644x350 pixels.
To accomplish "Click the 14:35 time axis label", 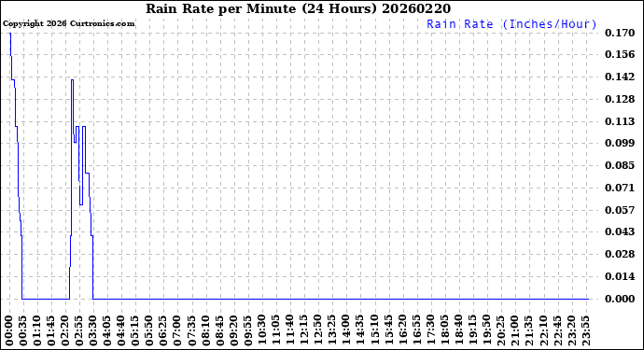I will coord(360,331).
